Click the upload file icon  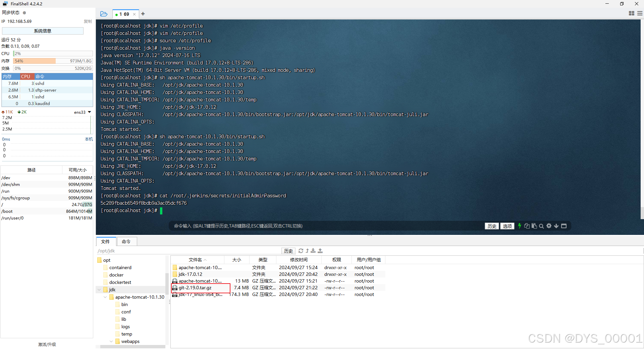pyautogui.click(x=320, y=251)
